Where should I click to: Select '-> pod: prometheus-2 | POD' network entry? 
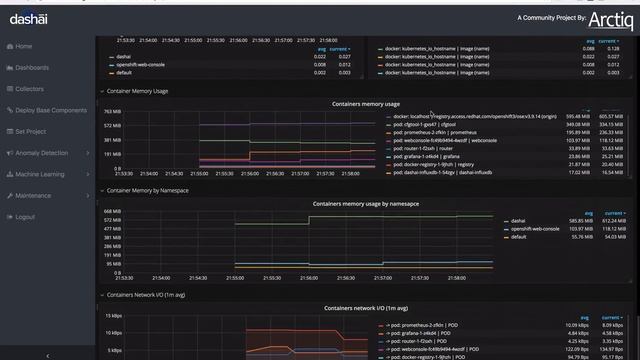pos(422,325)
